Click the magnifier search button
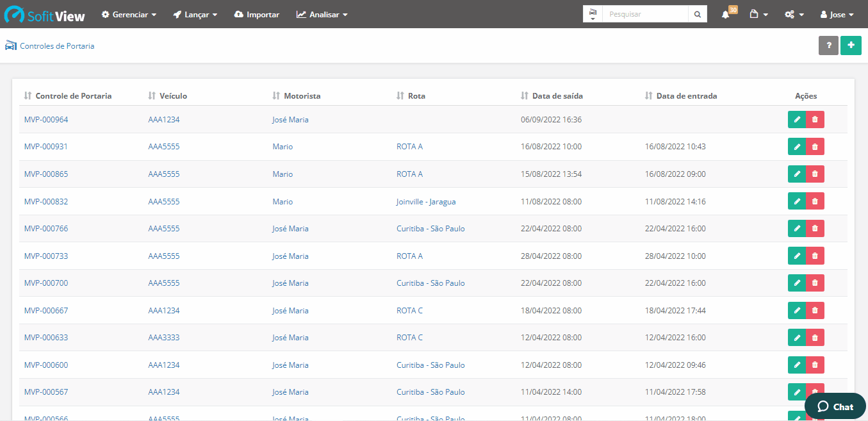Screen dimensions: 868x421 pyautogui.click(x=698, y=14)
